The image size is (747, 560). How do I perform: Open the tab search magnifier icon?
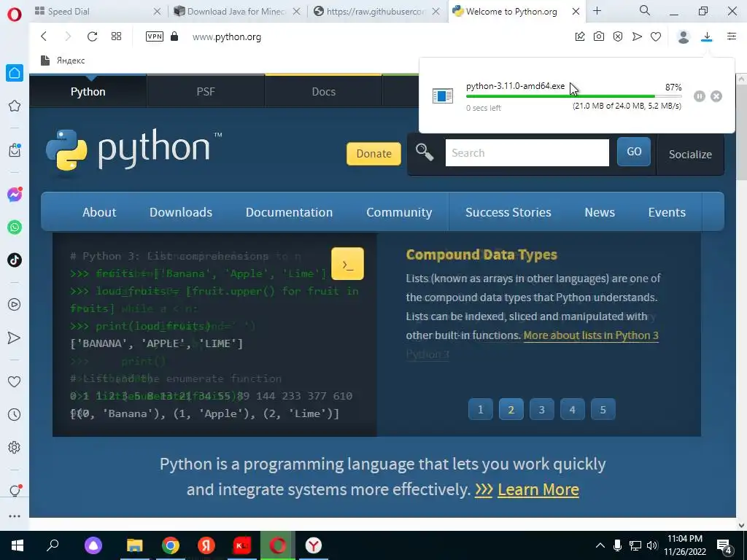click(645, 10)
